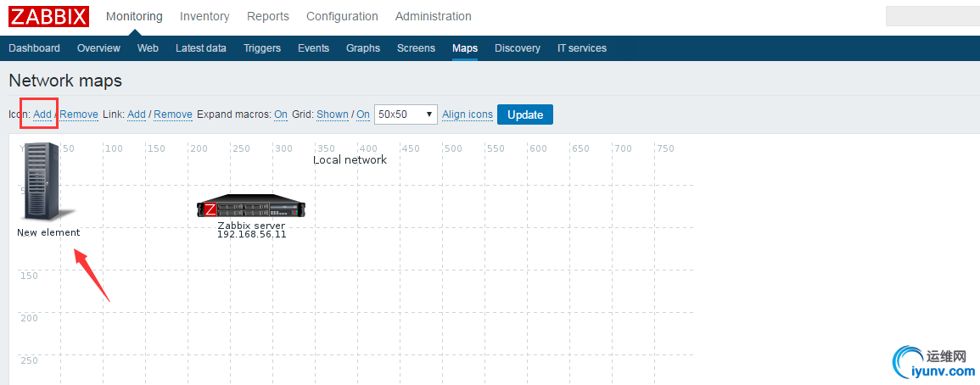Click Align icons link
This screenshot has height=385, width=980.
[468, 114]
